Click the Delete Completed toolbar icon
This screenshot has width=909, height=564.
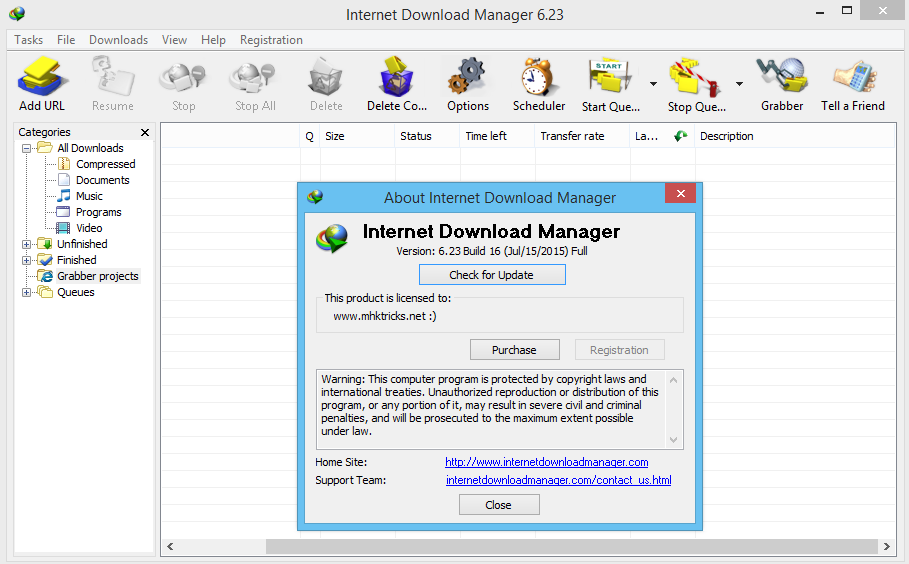(x=397, y=77)
